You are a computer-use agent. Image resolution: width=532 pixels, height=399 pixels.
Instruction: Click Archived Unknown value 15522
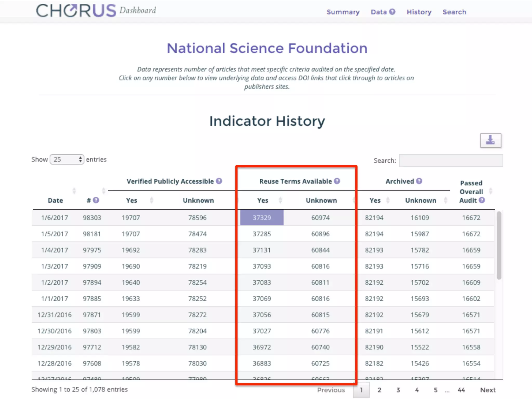tap(420, 347)
